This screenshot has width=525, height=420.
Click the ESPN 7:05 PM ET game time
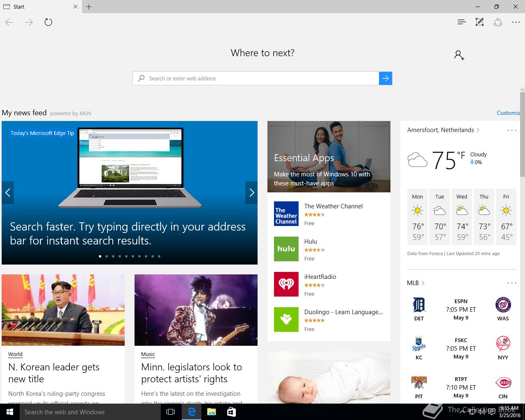(x=461, y=310)
